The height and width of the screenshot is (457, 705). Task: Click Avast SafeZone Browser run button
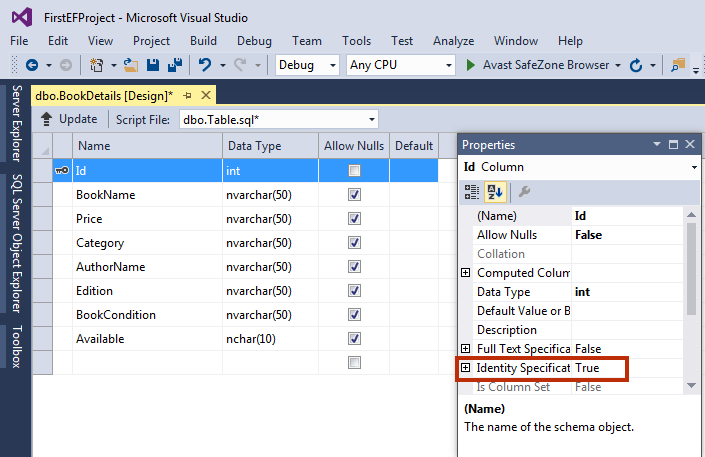point(537,65)
